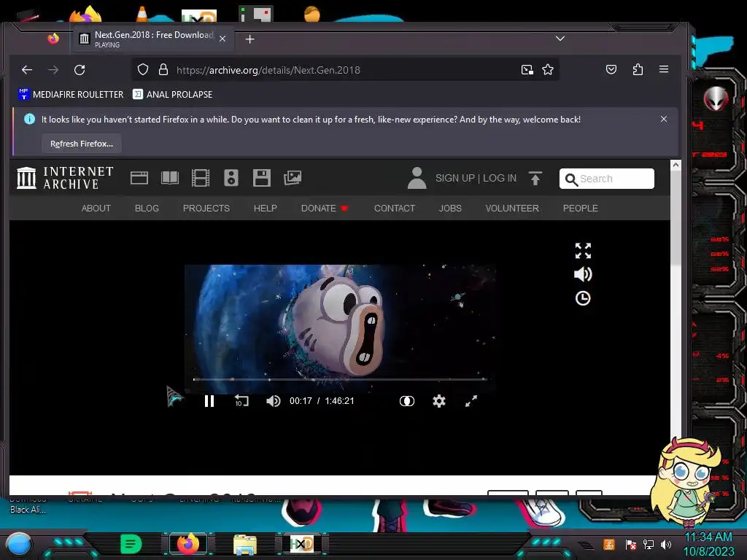Dismiss the Firefox refresh notification
The width and height of the screenshot is (747, 560).
tap(664, 119)
